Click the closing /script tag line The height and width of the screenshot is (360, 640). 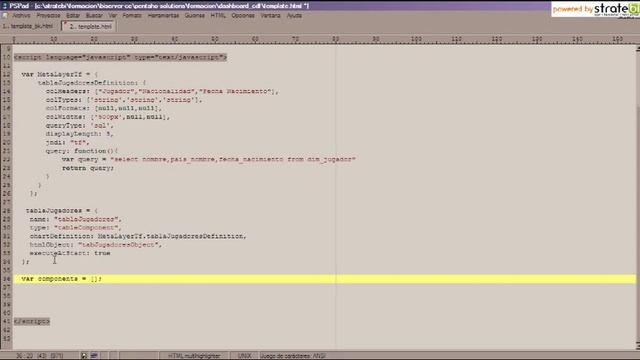(32, 322)
